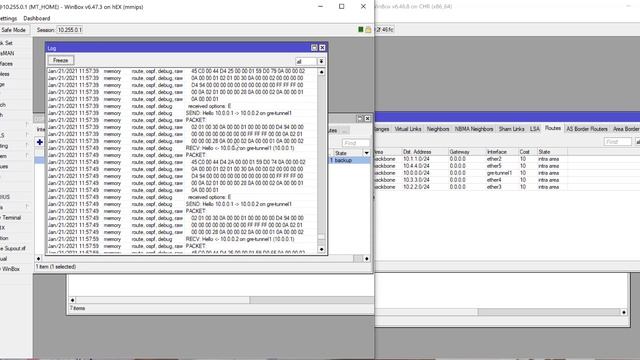The height and width of the screenshot is (360, 640).
Task: Maximize the left WinBox window
Action: coord(342,7)
